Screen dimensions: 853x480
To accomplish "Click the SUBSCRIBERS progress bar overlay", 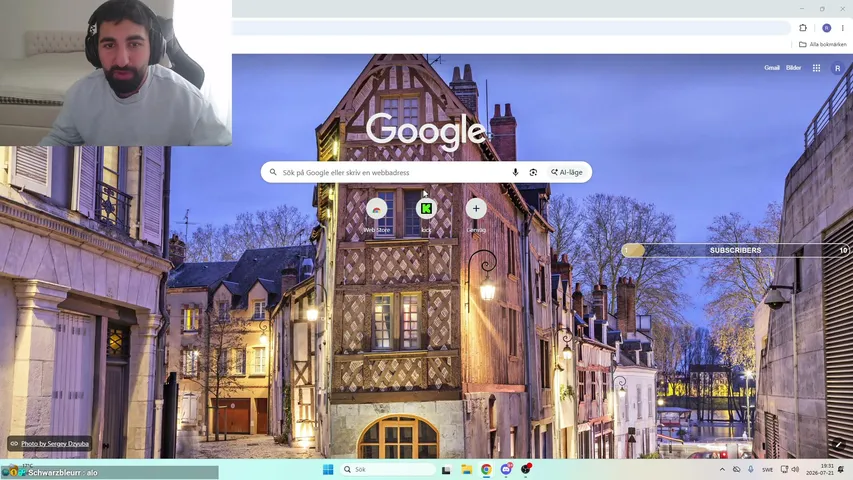I will 735,250.
